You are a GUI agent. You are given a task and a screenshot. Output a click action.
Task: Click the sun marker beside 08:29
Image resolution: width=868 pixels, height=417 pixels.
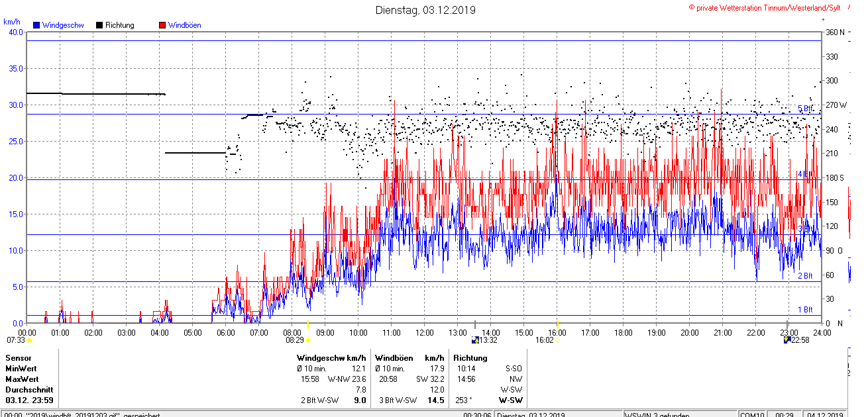[x=308, y=340]
